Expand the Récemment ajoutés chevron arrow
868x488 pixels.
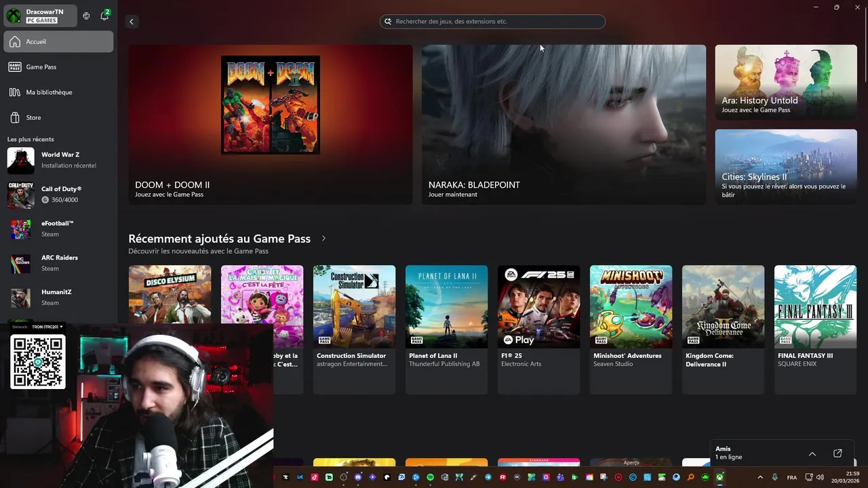[323, 239]
